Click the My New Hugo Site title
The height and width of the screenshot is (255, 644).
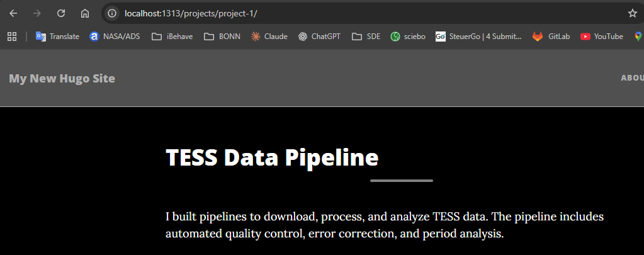[x=62, y=79]
